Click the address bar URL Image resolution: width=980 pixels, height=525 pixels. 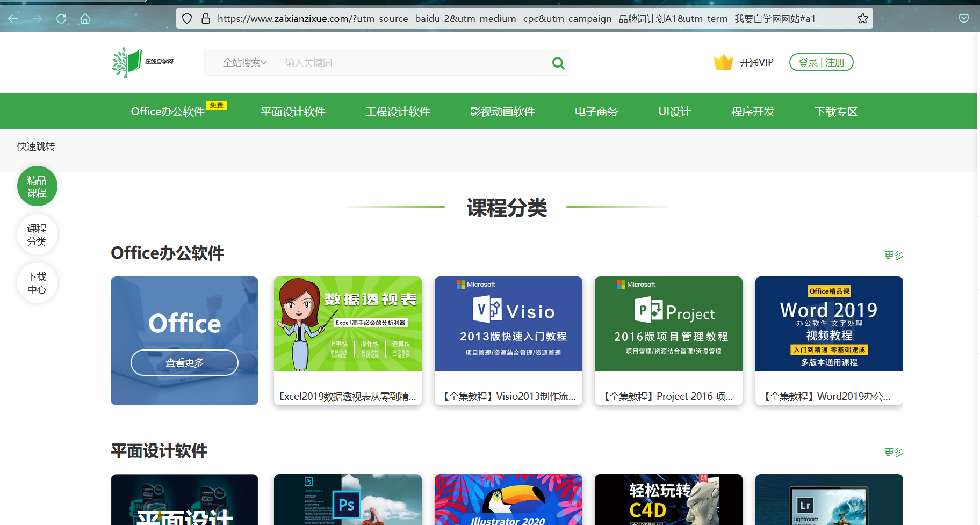point(516,19)
